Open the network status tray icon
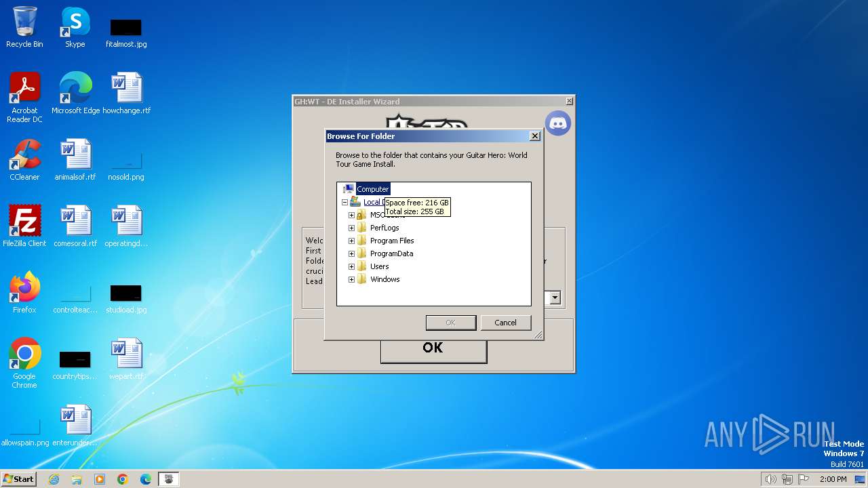This screenshot has width=868, height=488. (787, 479)
